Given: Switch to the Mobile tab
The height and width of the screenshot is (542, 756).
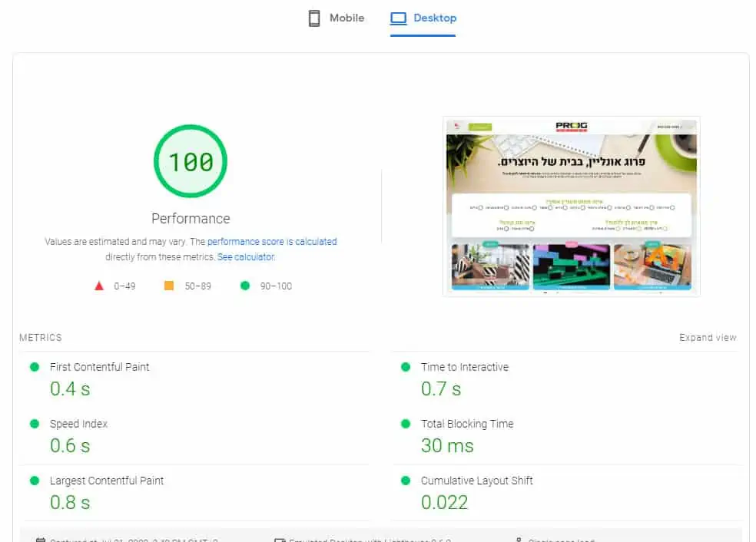Looking at the screenshot, I should pyautogui.click(x=336, y=18).
